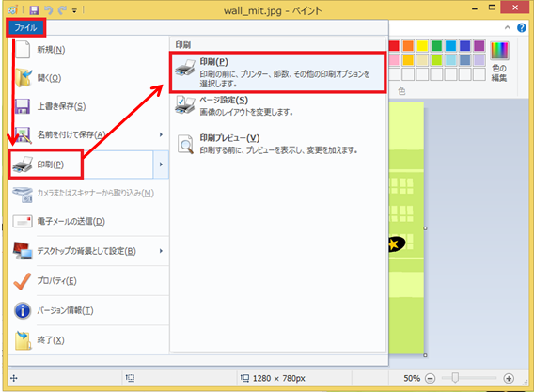Pick the yellow color swatch in palette
Image resolution: width=534 pixels, height=392 pixels.
pos(422,46)
